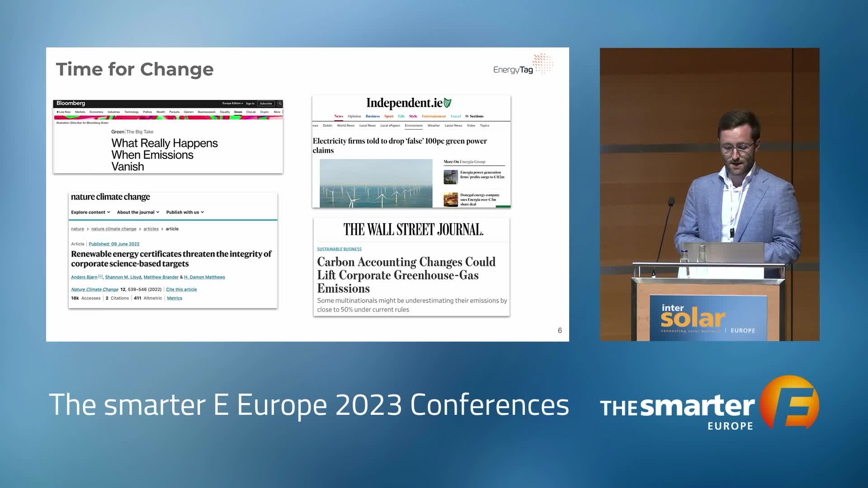Click the Bloomberg More menu item
This screenshot has height=488, width=868.
(x=277, y=112)
